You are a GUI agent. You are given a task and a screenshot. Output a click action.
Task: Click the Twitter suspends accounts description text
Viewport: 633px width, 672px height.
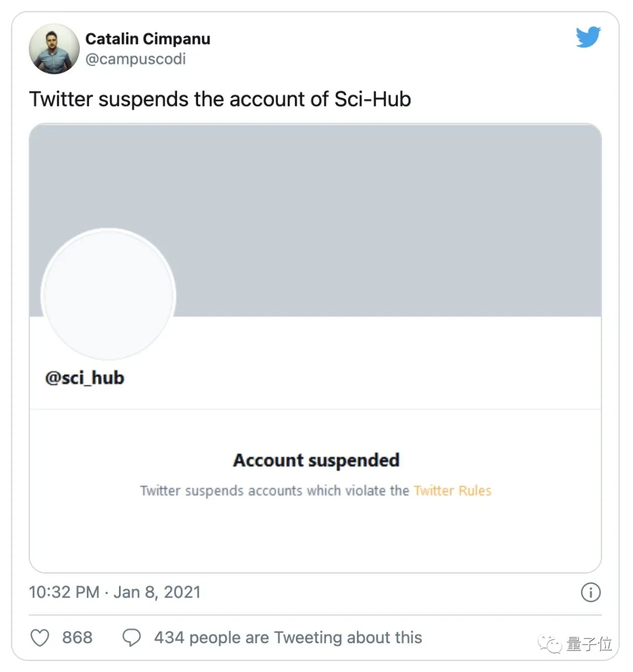point(274,491)
